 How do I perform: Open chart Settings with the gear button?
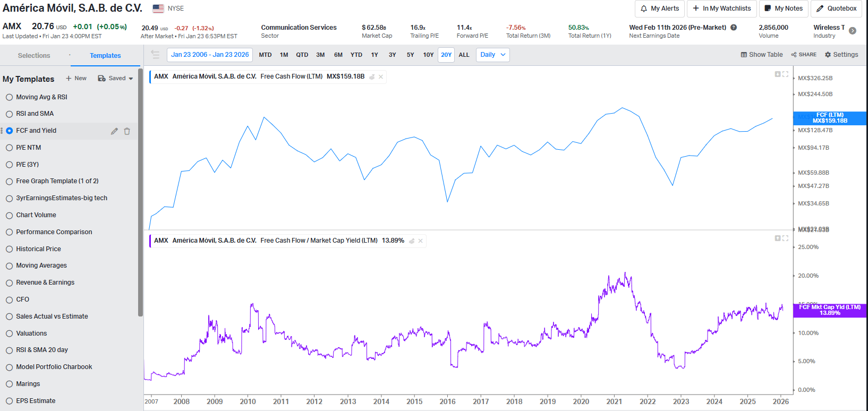(x=841, y=55)
